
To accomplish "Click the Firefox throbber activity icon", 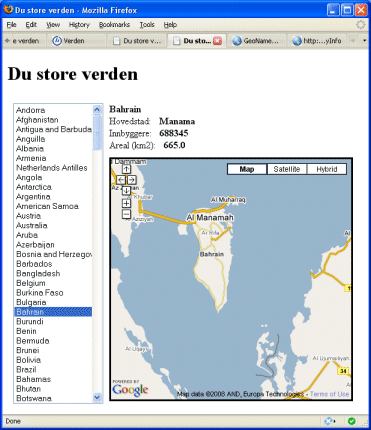I will point(360,25).
